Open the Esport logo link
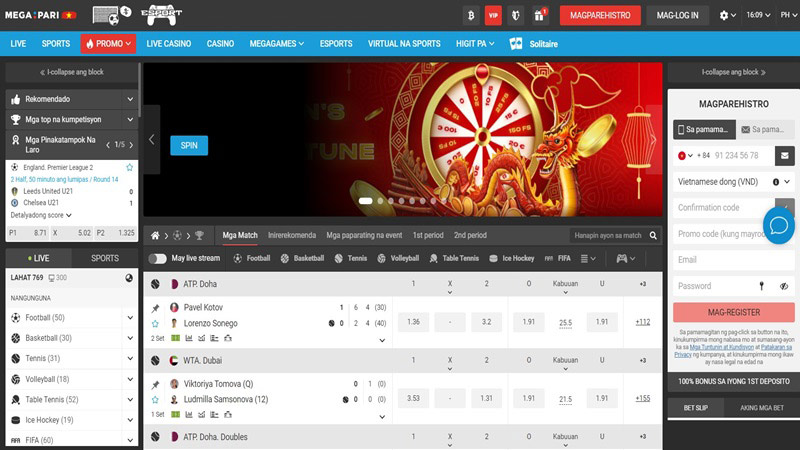Screen dimensions: 800x450 coord(161,15)
